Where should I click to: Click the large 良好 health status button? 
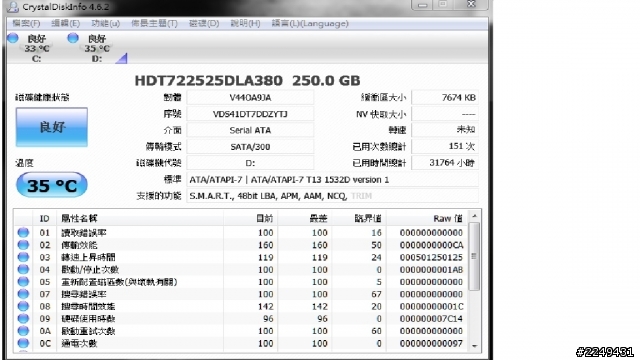click(51, 127)
